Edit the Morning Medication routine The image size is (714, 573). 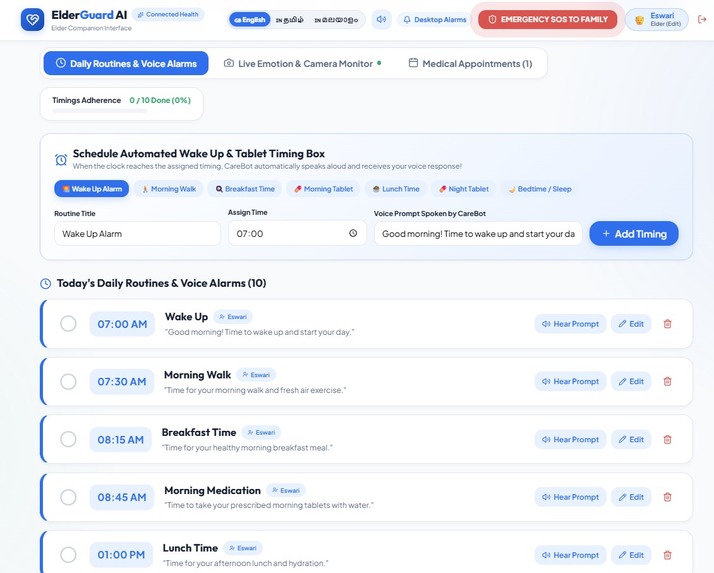point(631,497)
